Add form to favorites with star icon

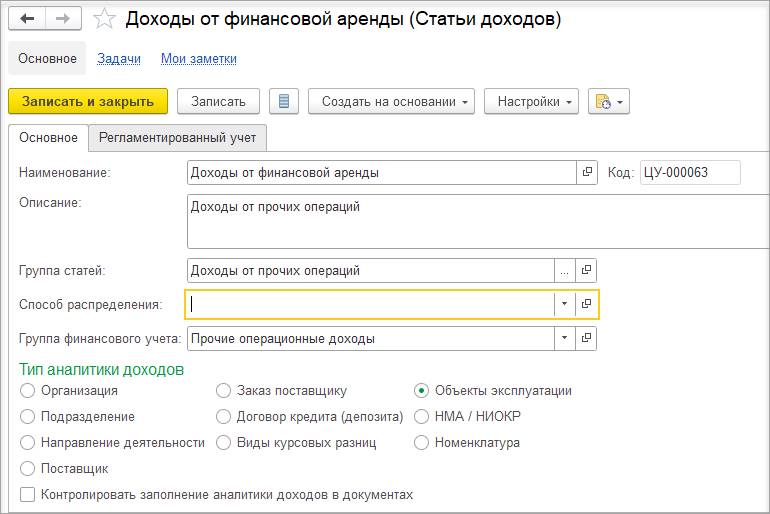pyautogui.click(x=103, y=19)
